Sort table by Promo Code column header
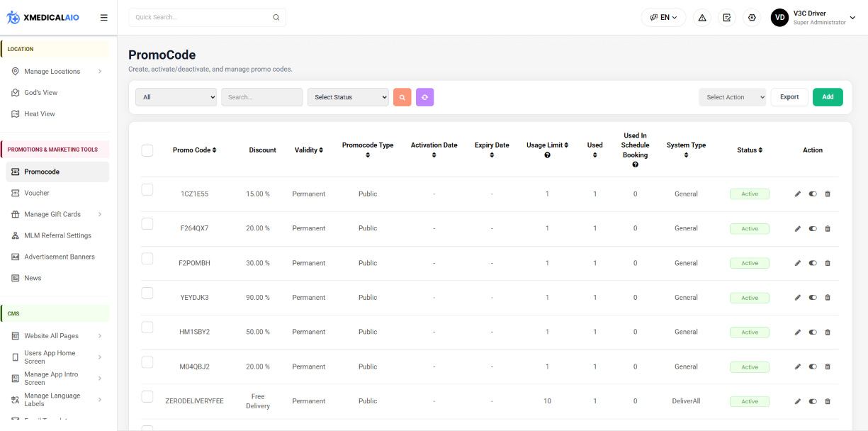Viewport: 868px width, 431px height. (194, 150)
